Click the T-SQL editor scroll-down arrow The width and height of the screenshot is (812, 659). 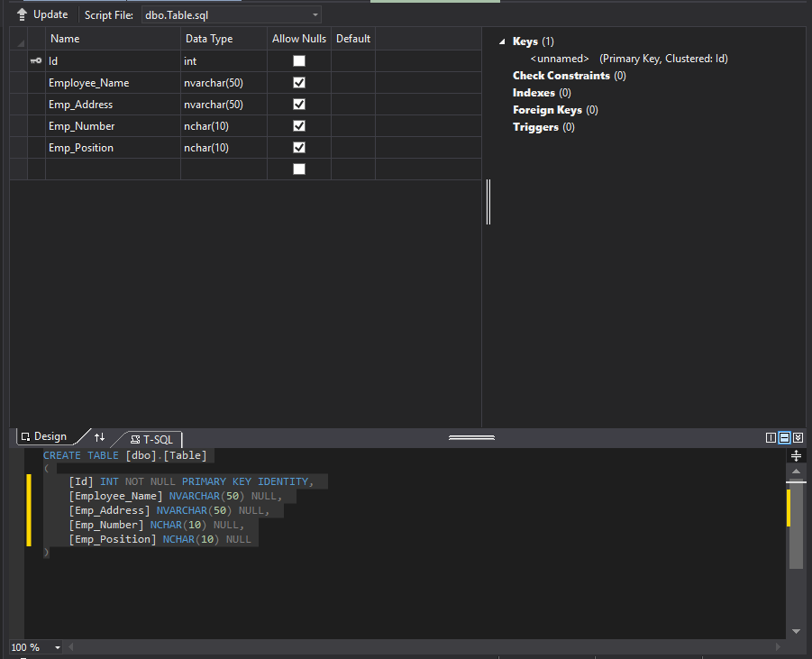click(795, 631)
